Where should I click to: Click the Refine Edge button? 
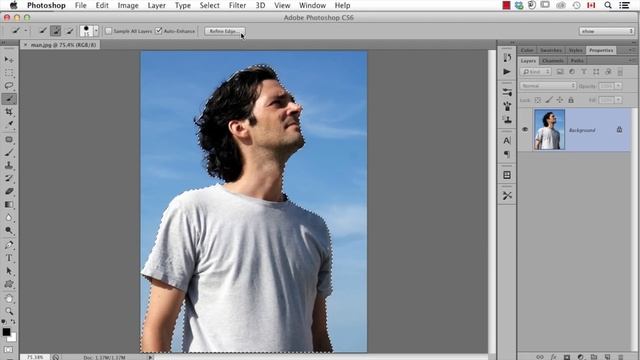[224, 31]
